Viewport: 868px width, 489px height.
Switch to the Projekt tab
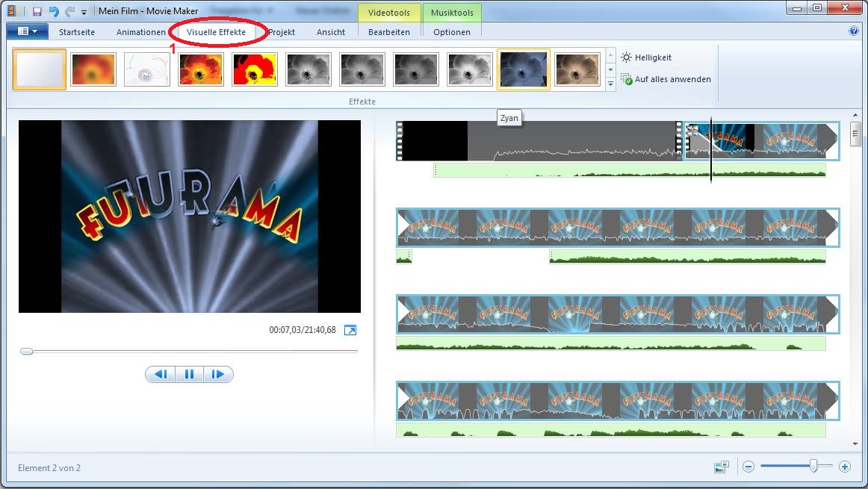282,32
